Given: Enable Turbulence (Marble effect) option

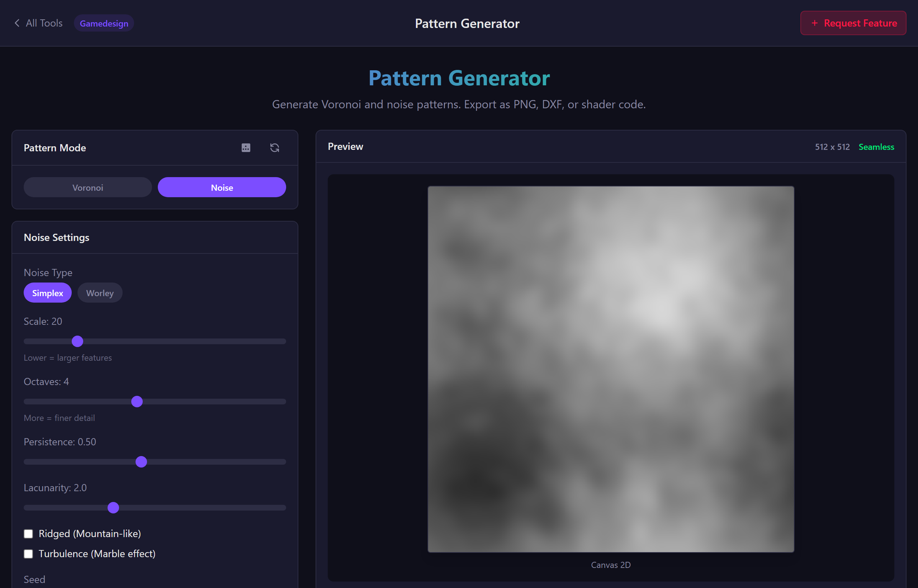Looking at the screenshot, I should [29, 554].
